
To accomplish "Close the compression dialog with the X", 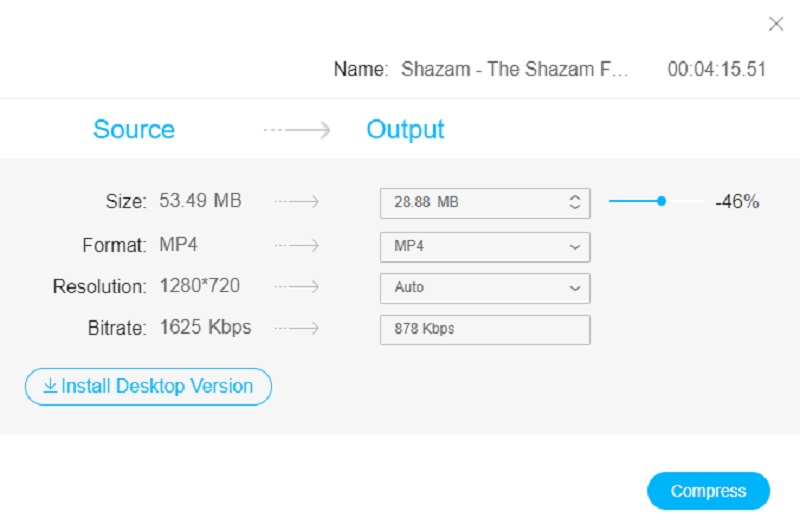I will pos(775,24).
